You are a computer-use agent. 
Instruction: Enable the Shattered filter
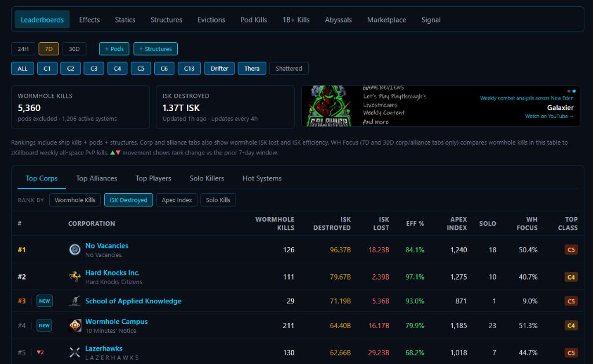pyautogui.click(x=289, y=68)
